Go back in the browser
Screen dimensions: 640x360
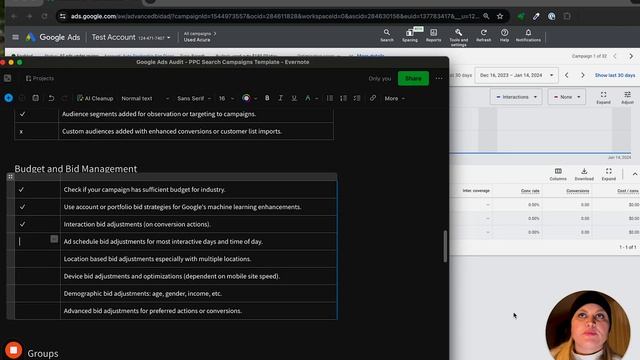(x=14, y=16)
